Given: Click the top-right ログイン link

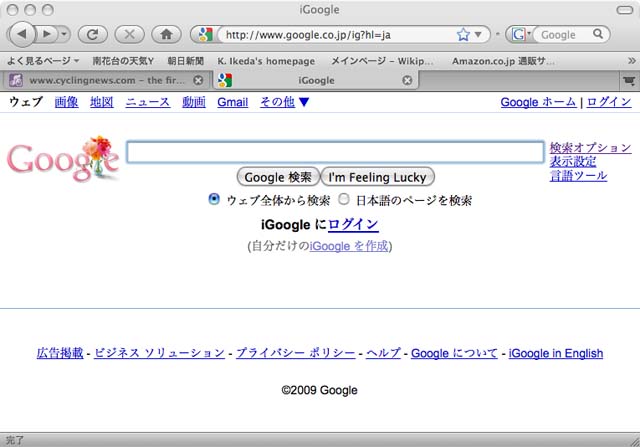Looking at the screenshot, I should tap(609, 102).
